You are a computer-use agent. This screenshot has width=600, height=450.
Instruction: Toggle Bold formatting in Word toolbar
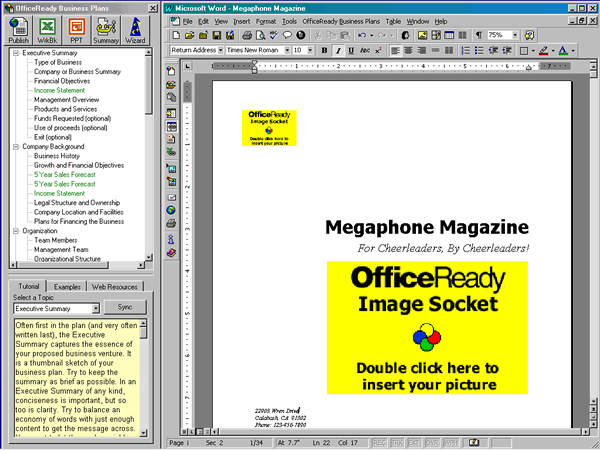(x=325, y=50)
